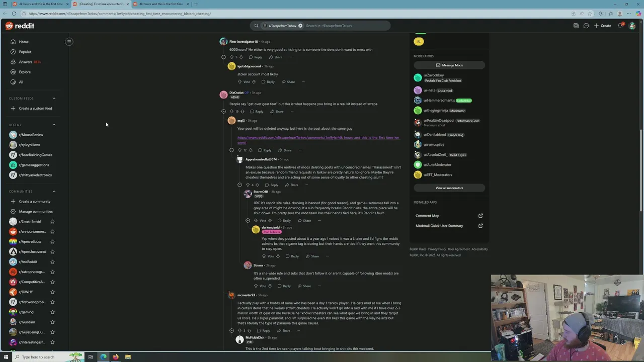Star the r/astrophotography community
Screen dimensions: 644x362
[x=52, y=272]
